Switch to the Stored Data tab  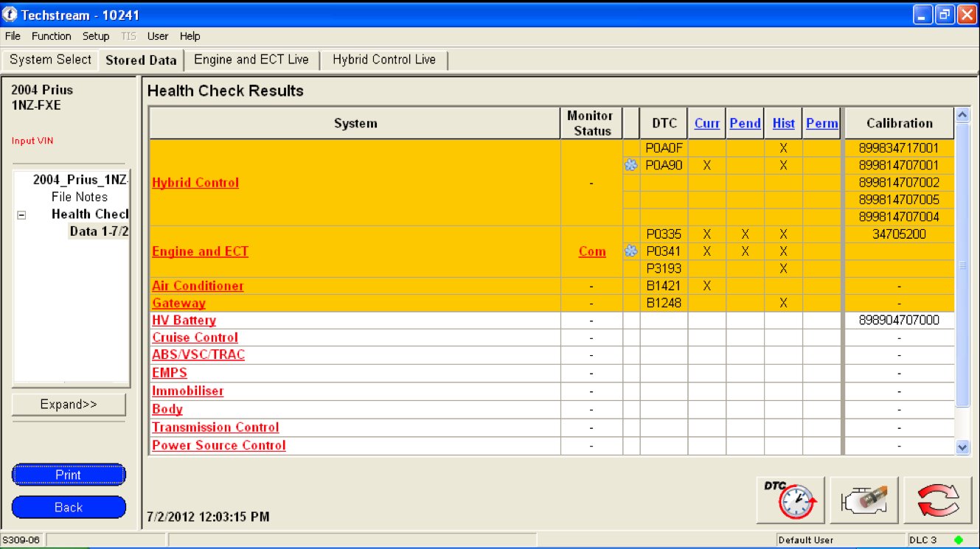point(141,60)
